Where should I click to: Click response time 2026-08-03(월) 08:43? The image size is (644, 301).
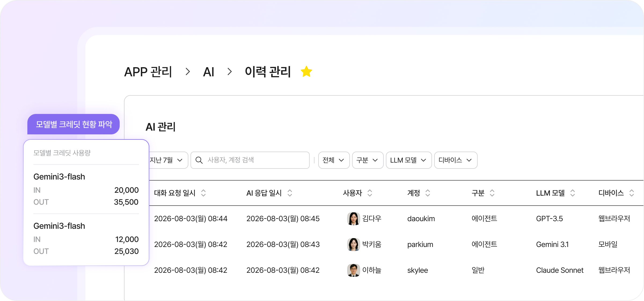(283, 244)
